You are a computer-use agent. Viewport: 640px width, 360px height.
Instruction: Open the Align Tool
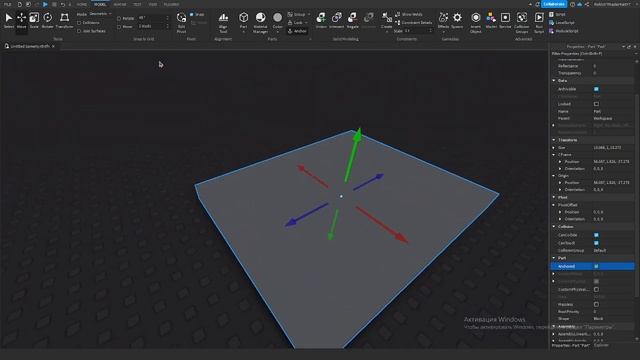pos(223,22)
